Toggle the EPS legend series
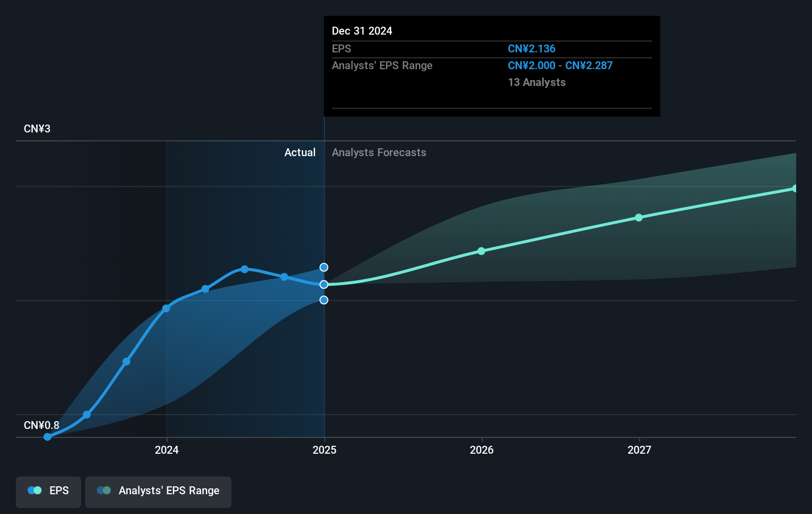812x514 pixels. (48, 492)
